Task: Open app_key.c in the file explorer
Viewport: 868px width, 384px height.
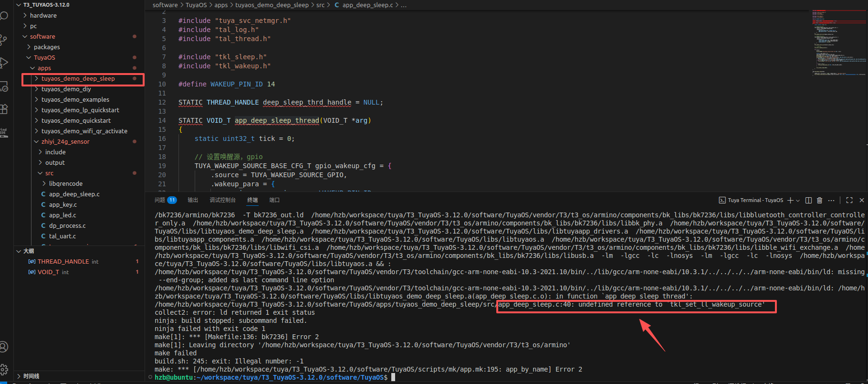Action: click(x=63, y=205)
